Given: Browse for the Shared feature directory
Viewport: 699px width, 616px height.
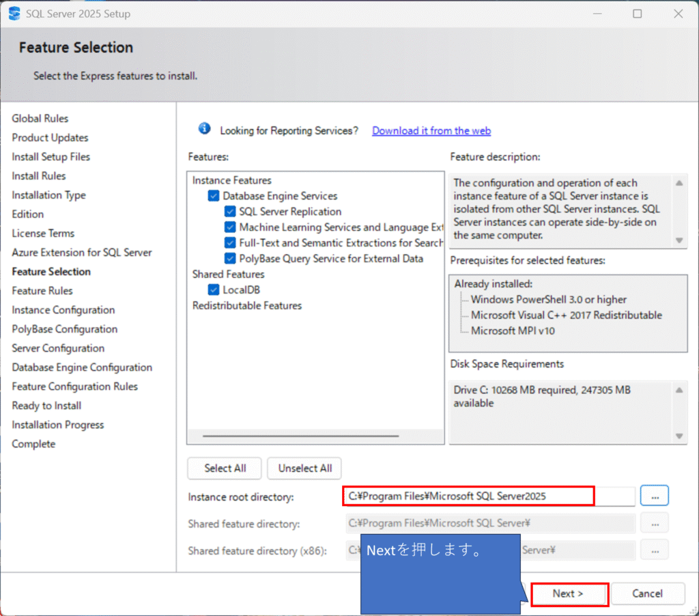Looking at the screenshot, I should pos(655,523).
